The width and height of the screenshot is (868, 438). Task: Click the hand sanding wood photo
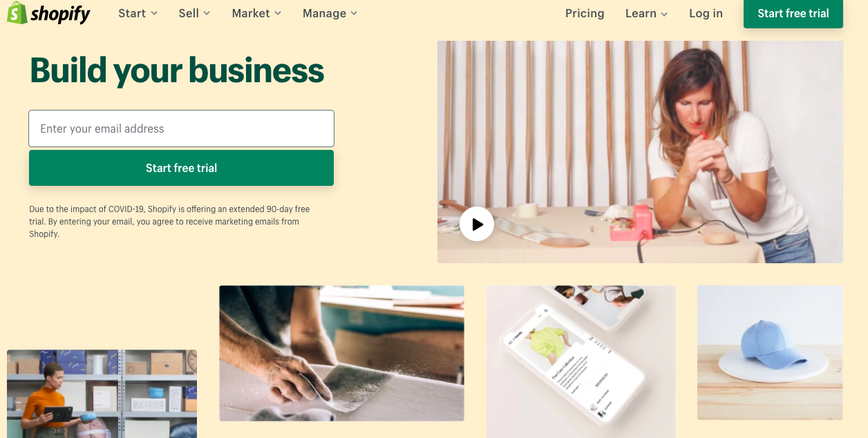341,353
